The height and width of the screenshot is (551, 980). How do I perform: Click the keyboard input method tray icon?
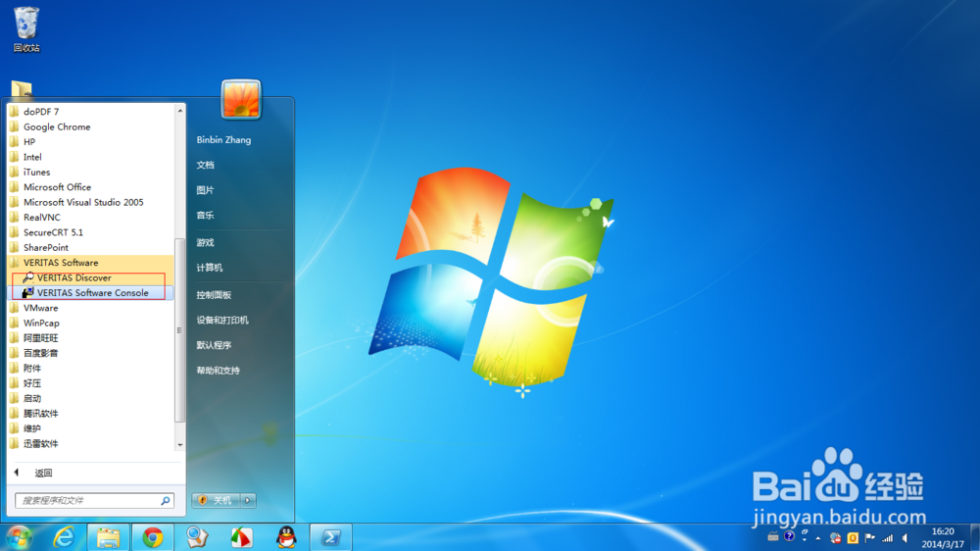[773, 536]
